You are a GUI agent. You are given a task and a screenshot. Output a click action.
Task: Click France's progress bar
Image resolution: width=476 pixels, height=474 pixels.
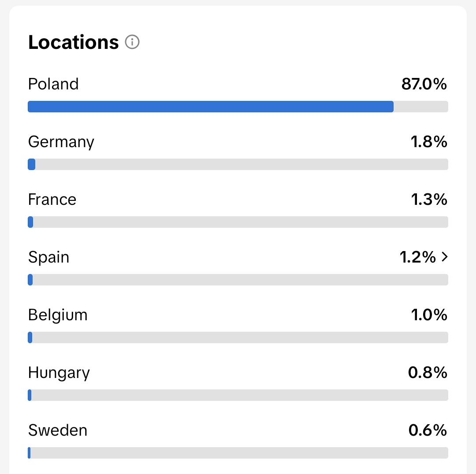tap(238, 222)
